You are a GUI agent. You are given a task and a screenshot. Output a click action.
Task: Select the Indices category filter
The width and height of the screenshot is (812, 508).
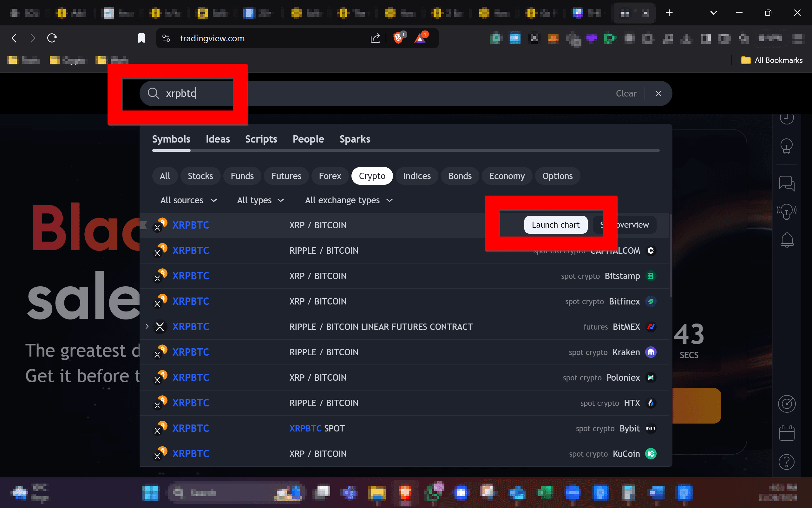click(x=417, y=176)
